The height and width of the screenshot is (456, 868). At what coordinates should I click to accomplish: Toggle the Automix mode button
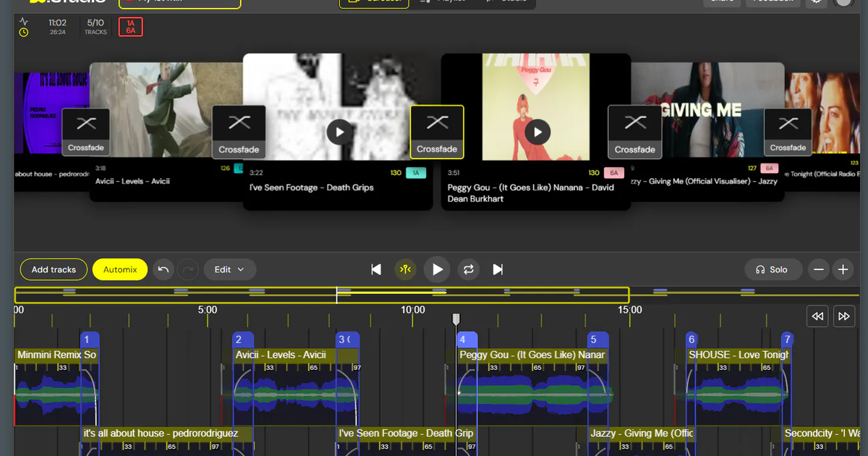(119, 269)
